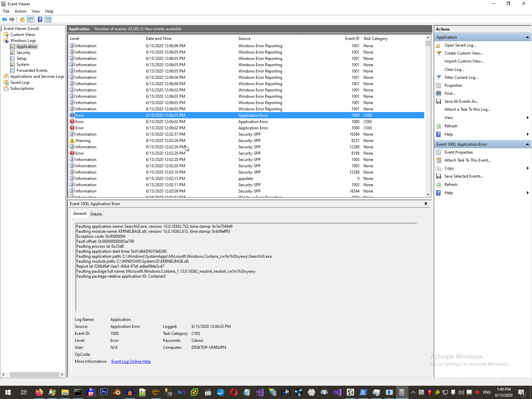Switch to the Details tab
Viewport: 532px width, 399px height.
tap(96, 214)
